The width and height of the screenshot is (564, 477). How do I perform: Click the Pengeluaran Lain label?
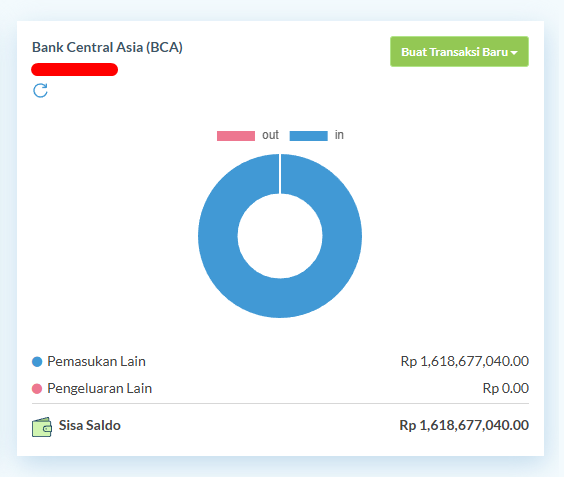[100, 389]
